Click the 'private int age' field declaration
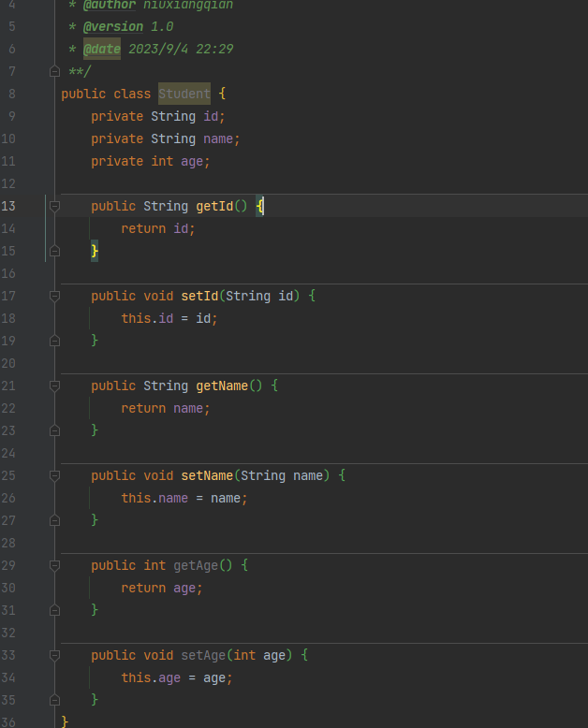The image size is (588, 728). tap(150, 161)
